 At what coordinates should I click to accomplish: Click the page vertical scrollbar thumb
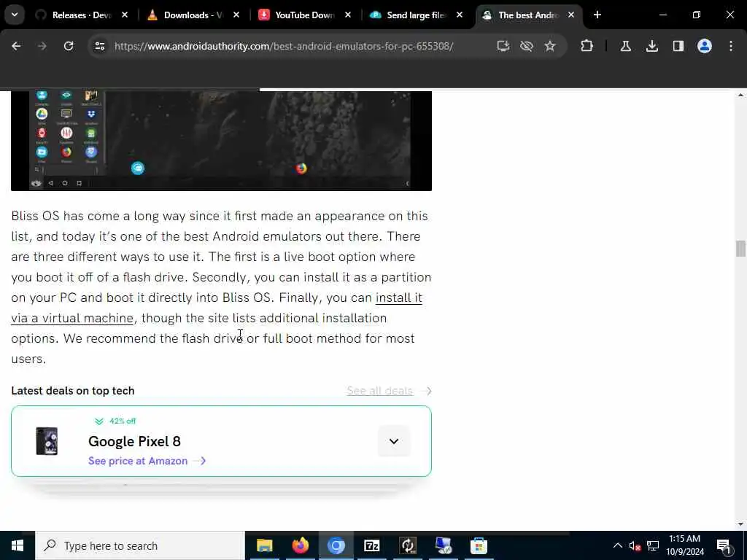tap(740, 249)
